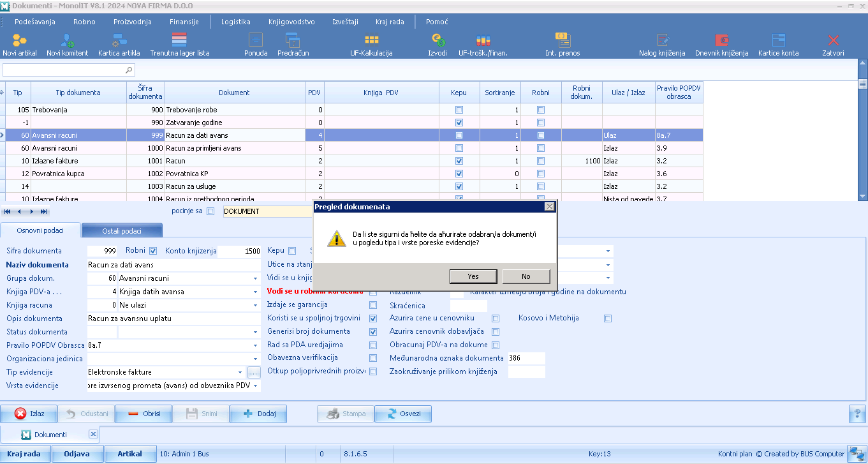Click the Kartice konta toolbar icon
868x464 pixels.
(x=778, y=41)
